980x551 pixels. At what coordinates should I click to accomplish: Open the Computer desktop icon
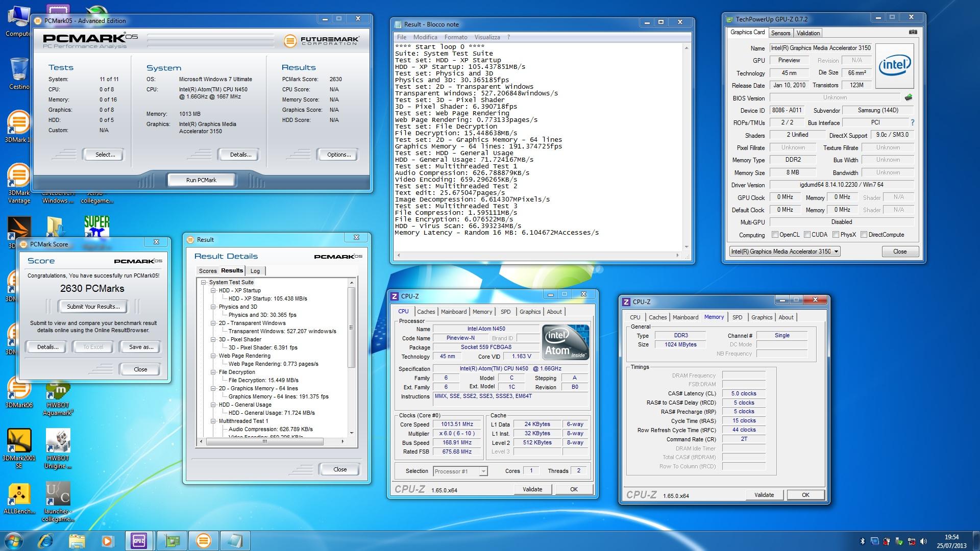click(x=18, y=20)
